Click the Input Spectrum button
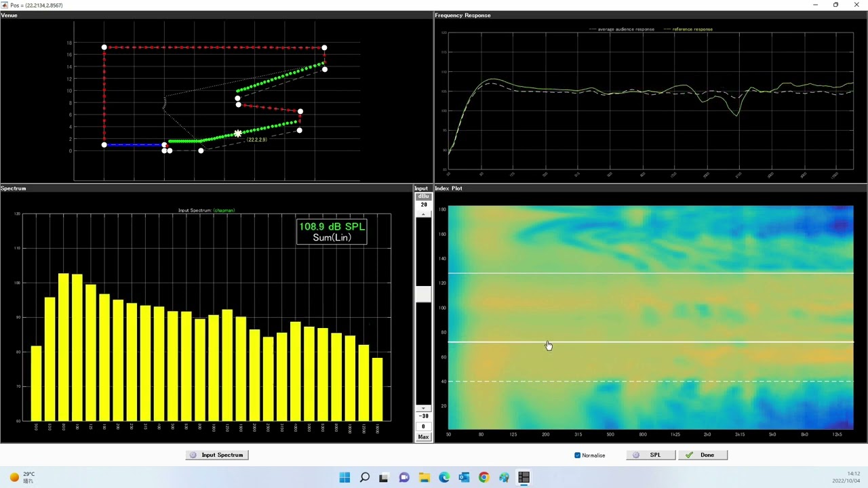868x488 pixels. [217, 455]
